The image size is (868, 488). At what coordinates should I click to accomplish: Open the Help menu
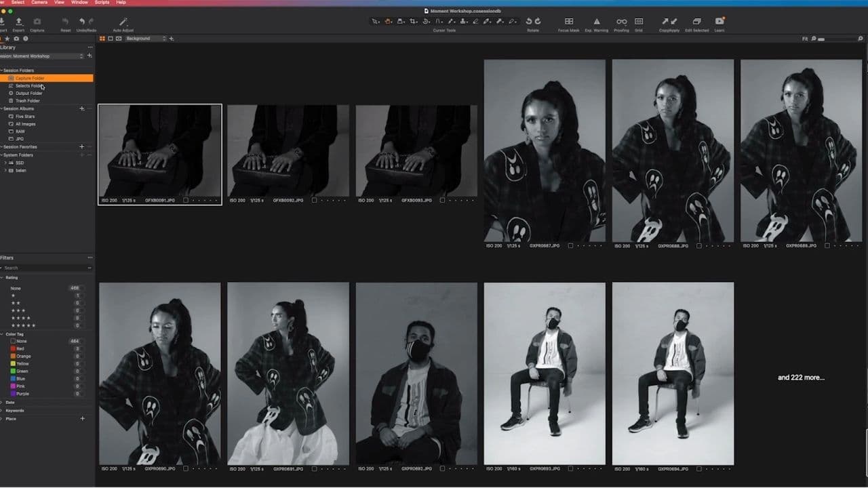point(121,3)
